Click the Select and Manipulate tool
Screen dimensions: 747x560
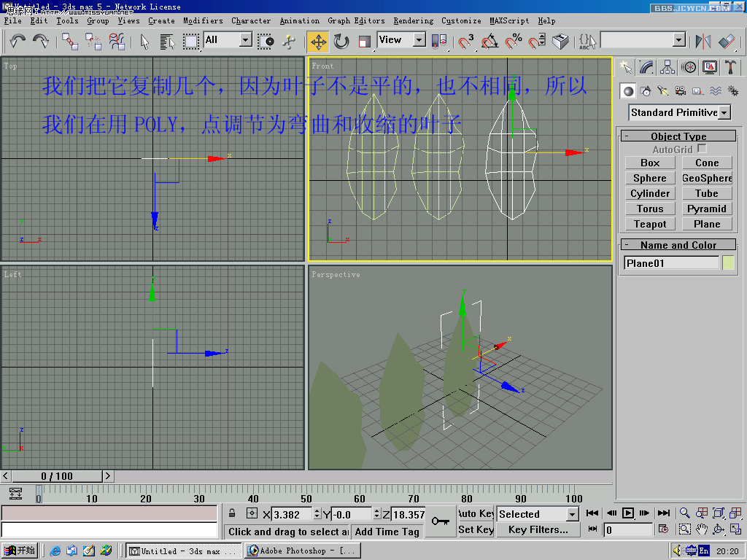tap(289, 42)
